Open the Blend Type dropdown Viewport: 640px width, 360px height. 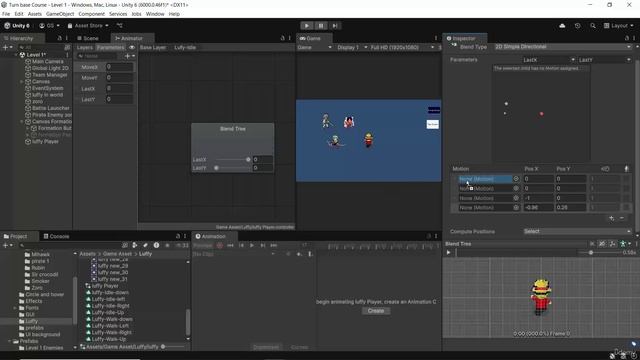[562, 47]
